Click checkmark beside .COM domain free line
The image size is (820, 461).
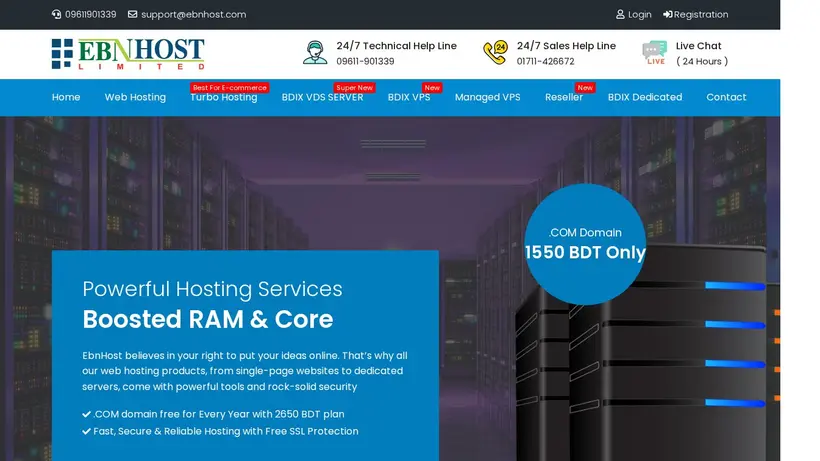point(86,414)
